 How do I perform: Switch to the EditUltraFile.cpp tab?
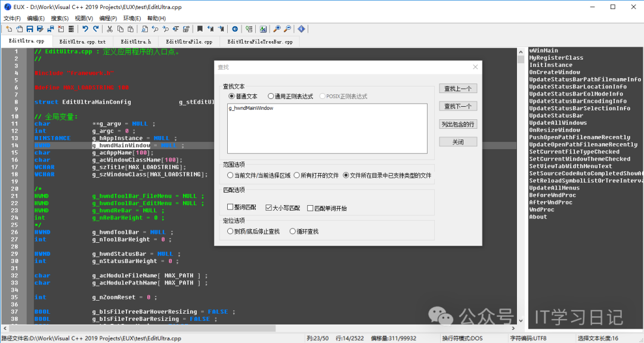click(189, 42)
